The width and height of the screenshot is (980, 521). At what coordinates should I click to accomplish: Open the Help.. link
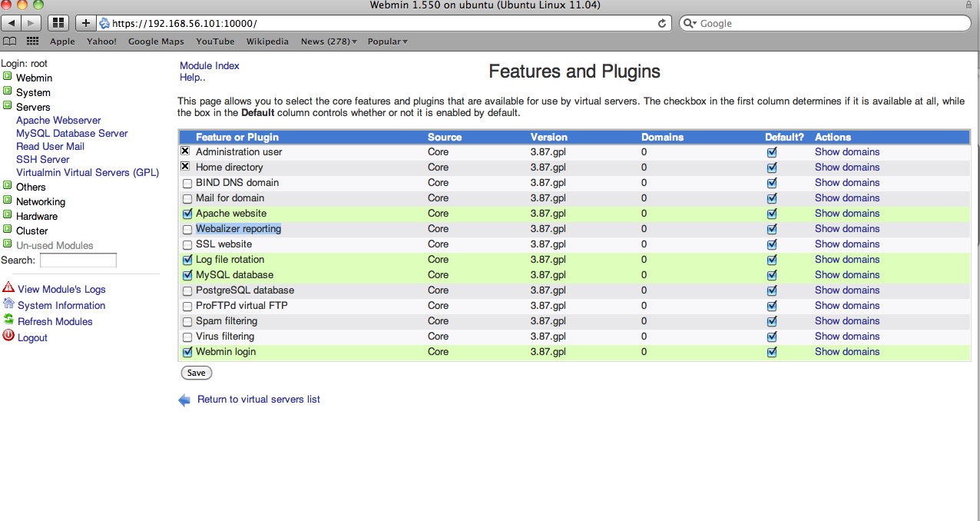193,78
